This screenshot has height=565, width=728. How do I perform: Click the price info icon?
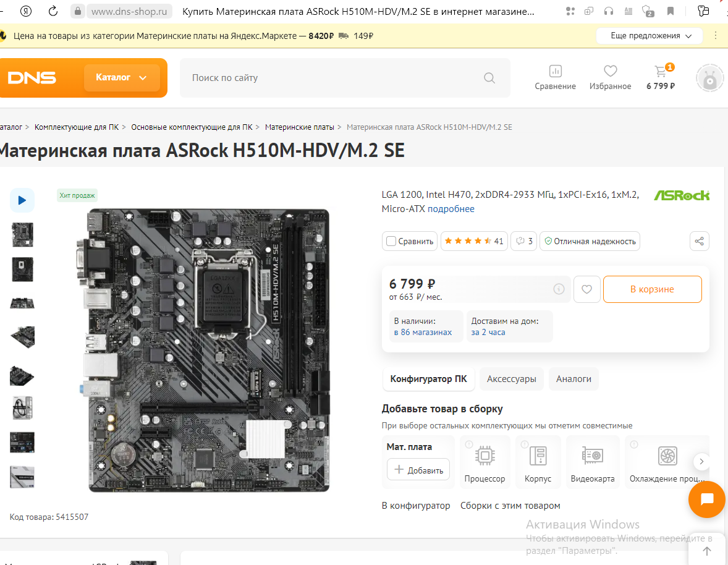pos(559,289)
